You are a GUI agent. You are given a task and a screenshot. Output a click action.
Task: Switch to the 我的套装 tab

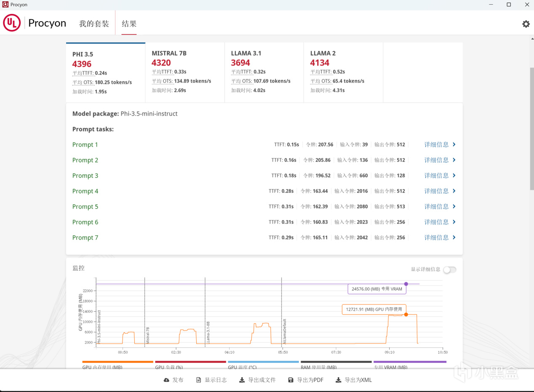point(94,24)
